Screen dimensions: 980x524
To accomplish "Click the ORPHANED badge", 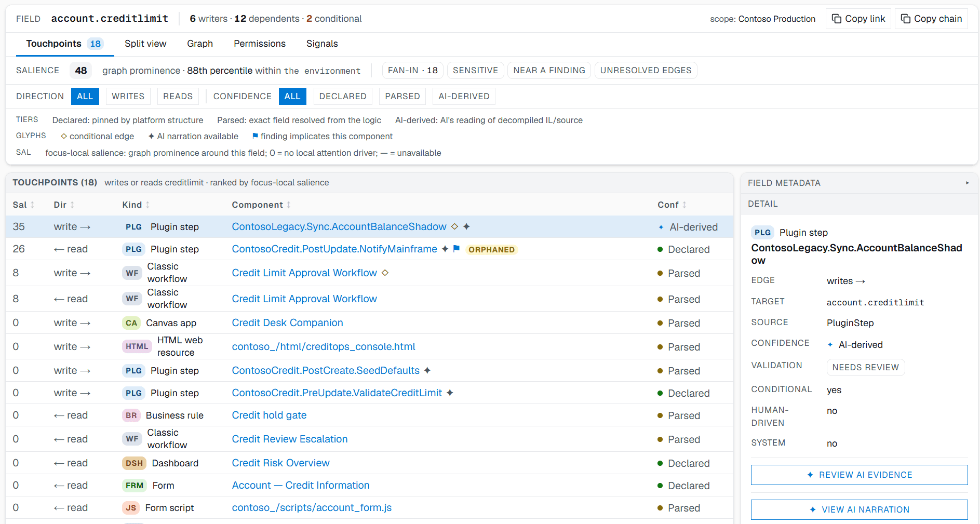I will pos(491,249).
